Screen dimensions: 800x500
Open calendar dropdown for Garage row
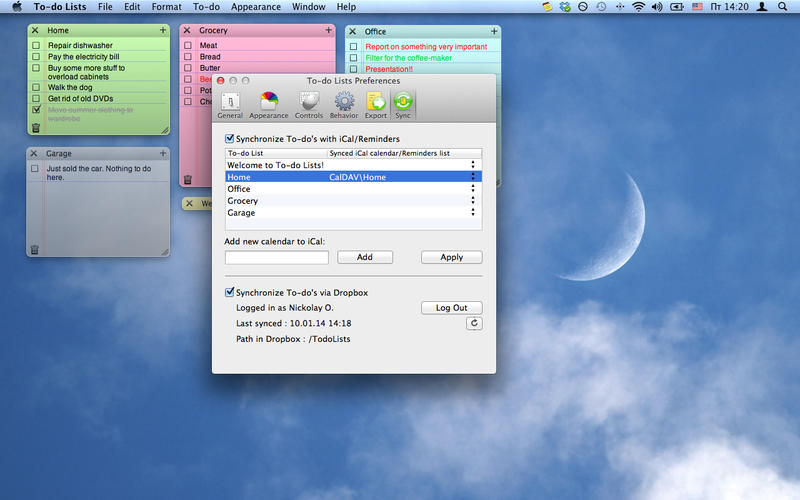(472, 213)
